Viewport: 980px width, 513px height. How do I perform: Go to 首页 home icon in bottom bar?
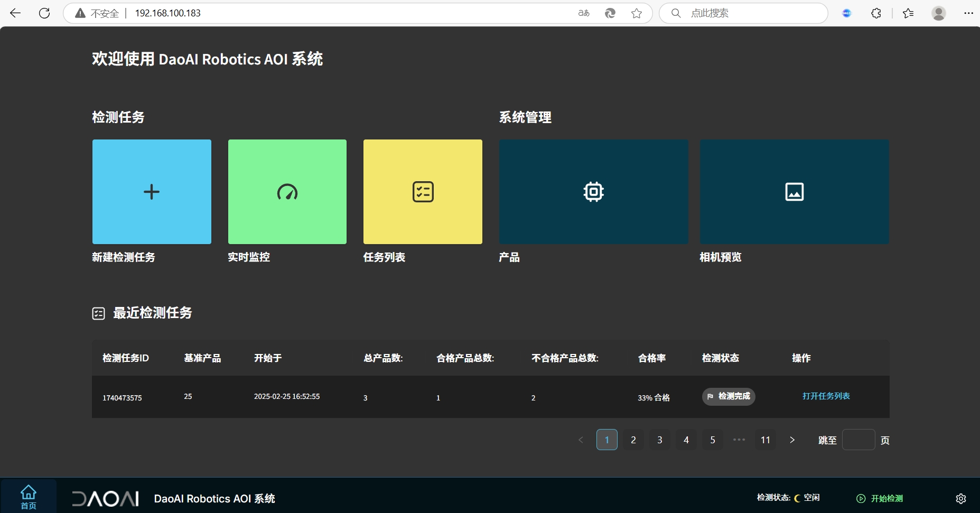point(29,497)
